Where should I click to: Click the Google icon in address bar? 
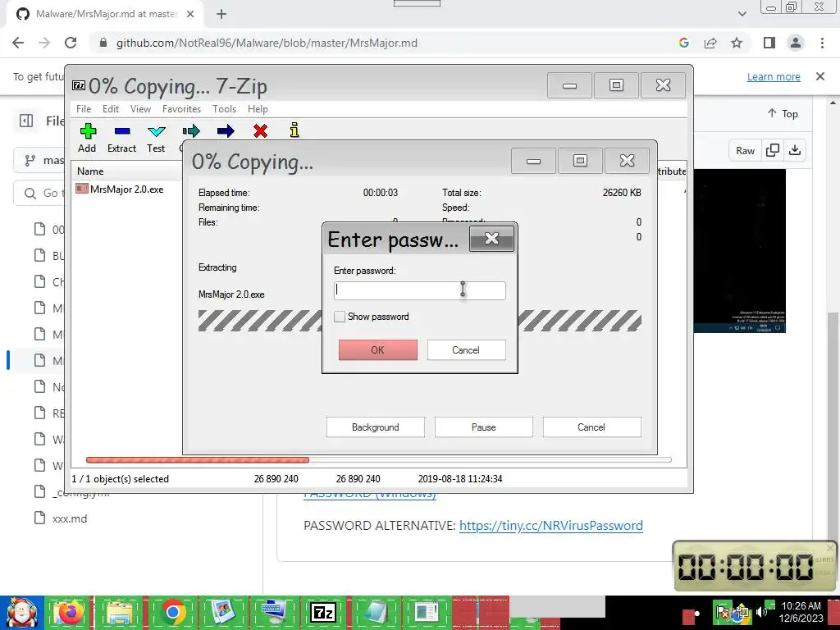tap(684, 43)
